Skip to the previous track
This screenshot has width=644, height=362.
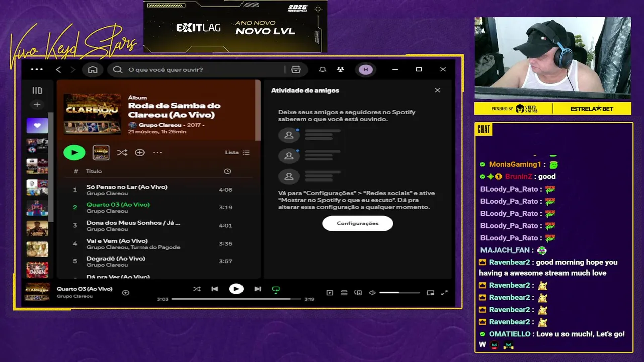pos(215,289)
